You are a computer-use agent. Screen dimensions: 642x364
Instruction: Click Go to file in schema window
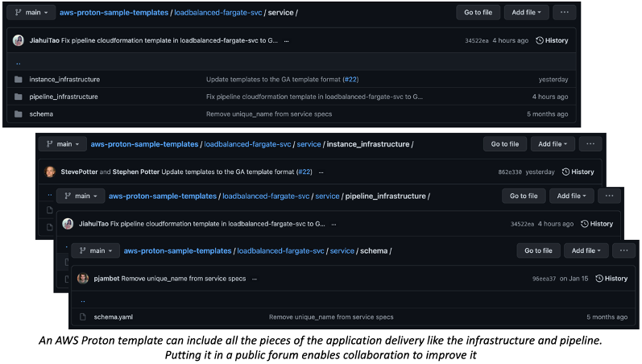[538, 250]
